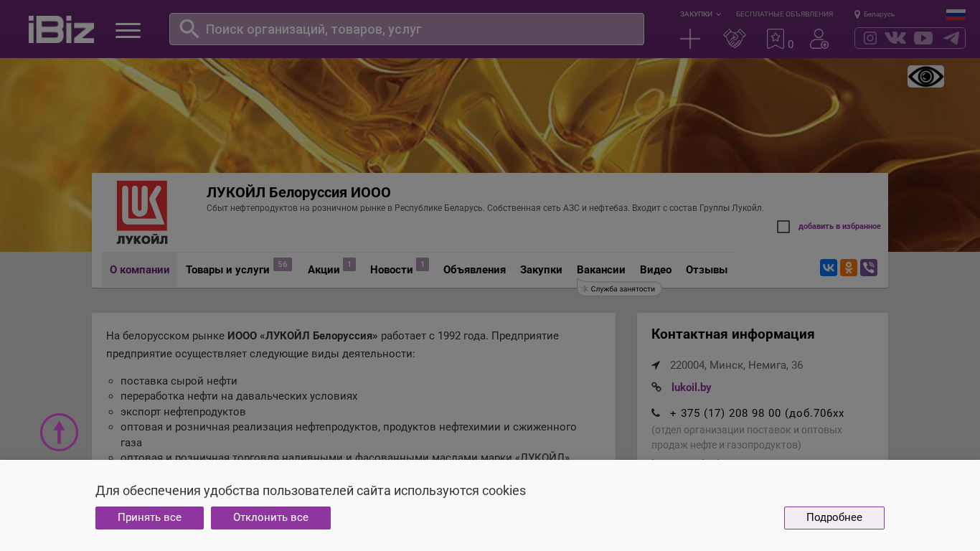This screenshot has width=980, height=551.
Task: Open the iBiz home logo
Action: point(61,29)
